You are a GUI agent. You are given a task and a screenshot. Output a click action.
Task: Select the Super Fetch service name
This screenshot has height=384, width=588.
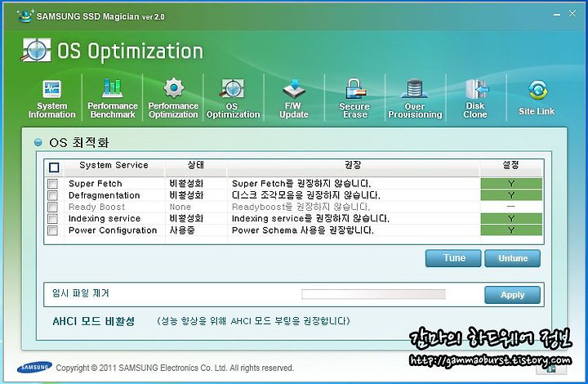point(96,184)
